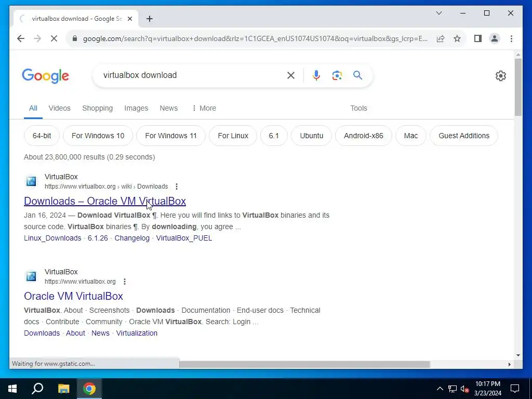This screenshot has width=532, height=399.
Task: Click the magnifying glass search button
Action: tap(357, 75)
